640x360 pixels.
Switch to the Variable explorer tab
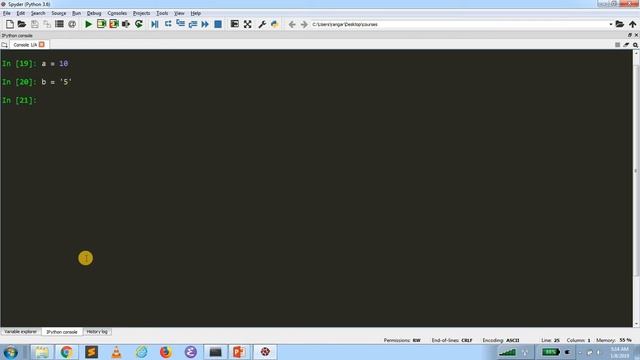coord(20,331)
